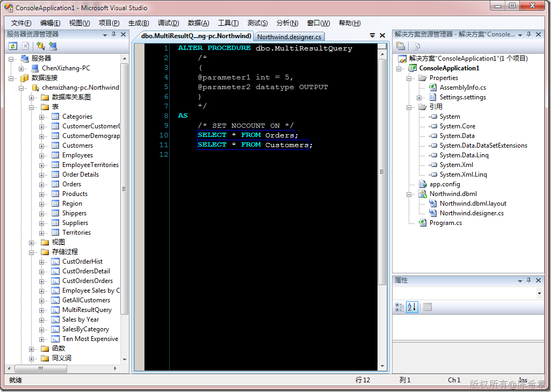Open the 帮助(H) menu
The height and width of the screenshot is (392, 551).
point(350,23)
